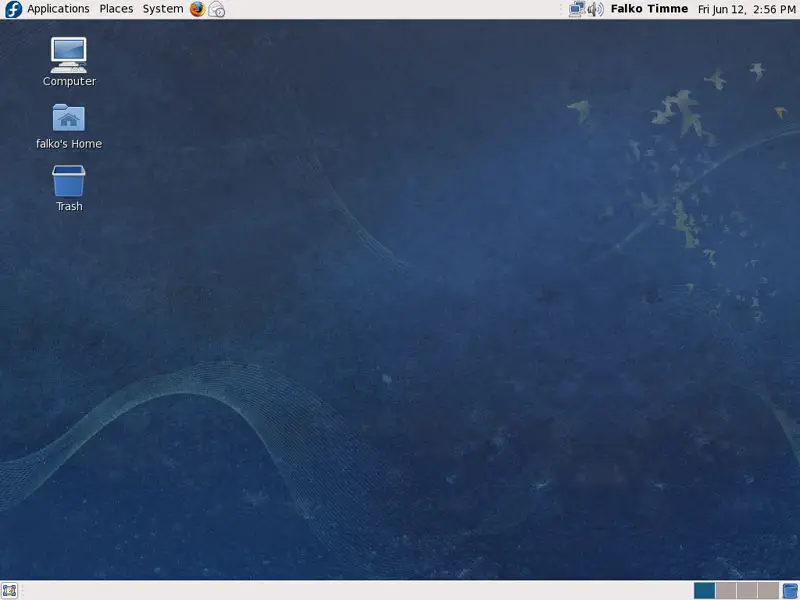Open the System menu

pos(163,9)
